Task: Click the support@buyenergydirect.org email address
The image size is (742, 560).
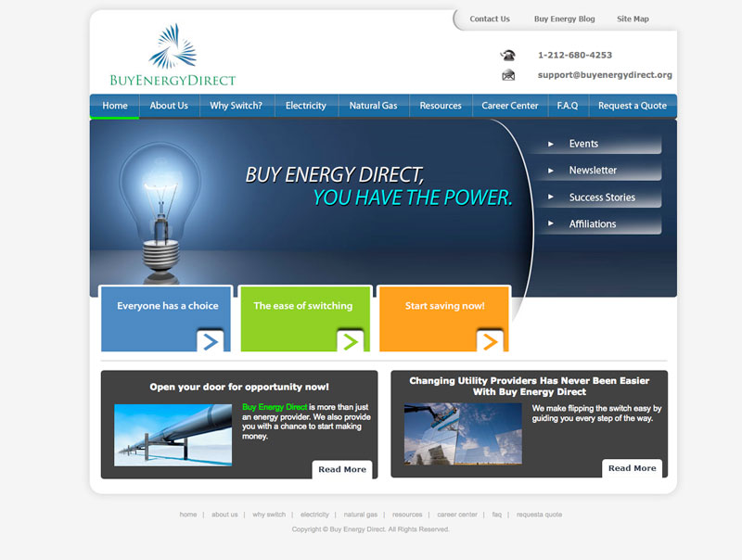Action: coord(605,75)
